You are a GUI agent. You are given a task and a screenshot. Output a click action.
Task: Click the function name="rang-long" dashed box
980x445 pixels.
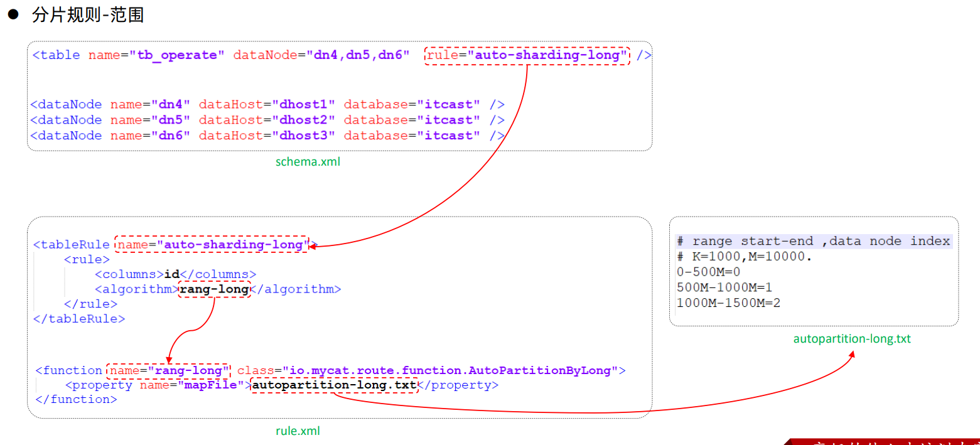coord(169,370)
